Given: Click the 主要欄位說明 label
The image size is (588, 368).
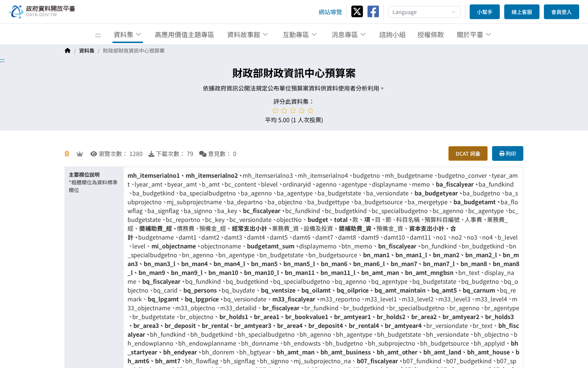Looking at the screenshot, I should [84, 175].
